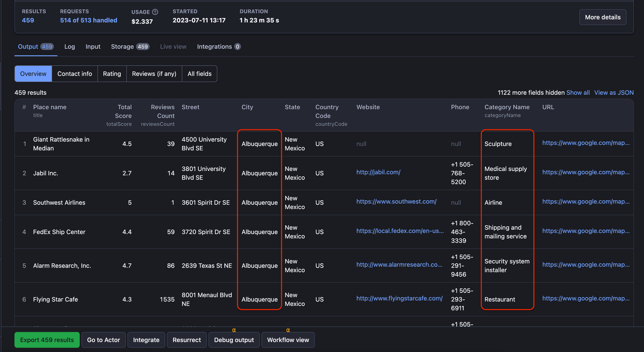644x352 pixels.
Task: Open the southwest.com website link
Action: tap(396, 202)
